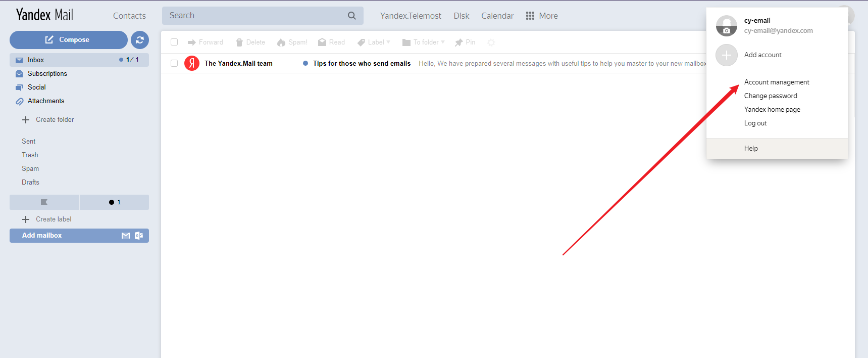
Task: Select the Yandex.Mail team message checkbox
Action: [x=174, y=63]
